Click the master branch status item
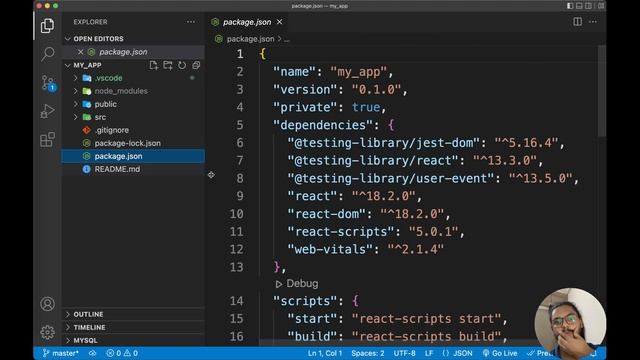This screenshot has width=640, height=360. click(60, 353)
